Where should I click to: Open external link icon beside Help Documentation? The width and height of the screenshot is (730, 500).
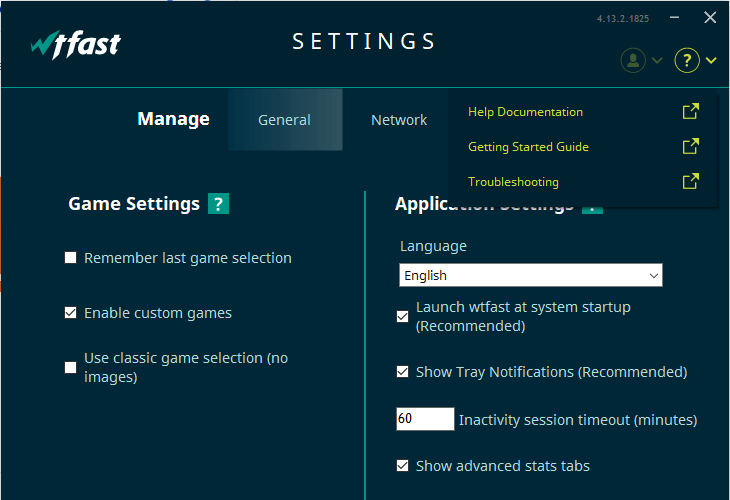(x=690, y=112)
